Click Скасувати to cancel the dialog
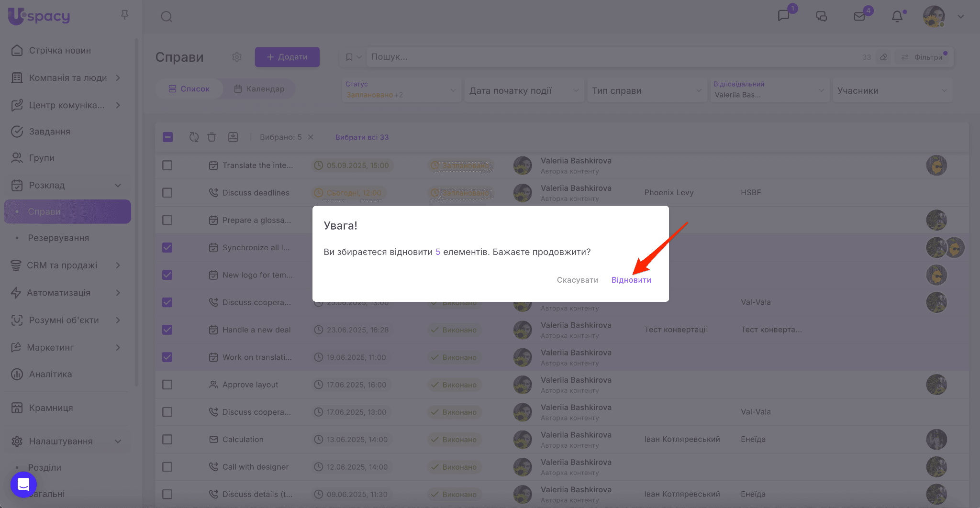 577,280
